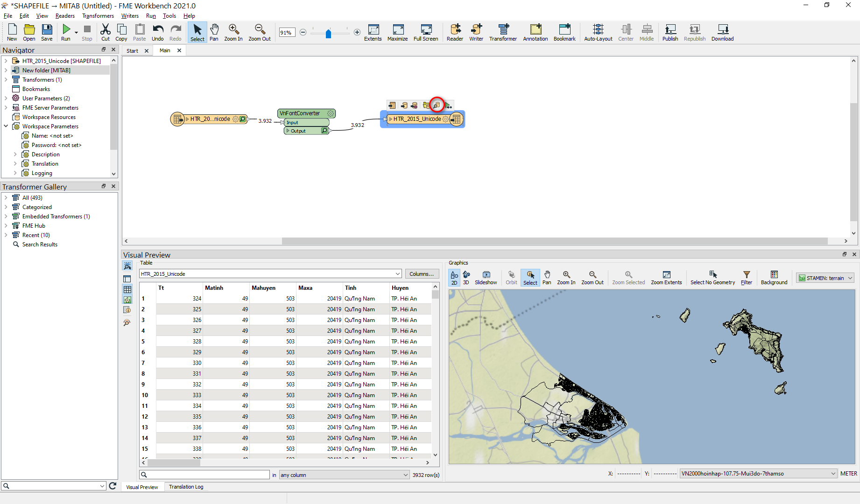
Task: Switch to the Start tab
Action: pyautogui.click(x=132, y=51)
